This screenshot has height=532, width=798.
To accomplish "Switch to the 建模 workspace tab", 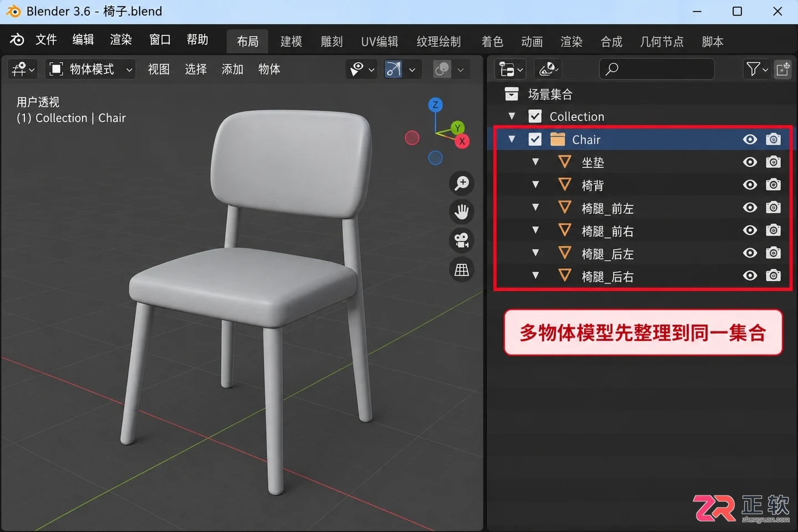I will [x=291, y=42].
